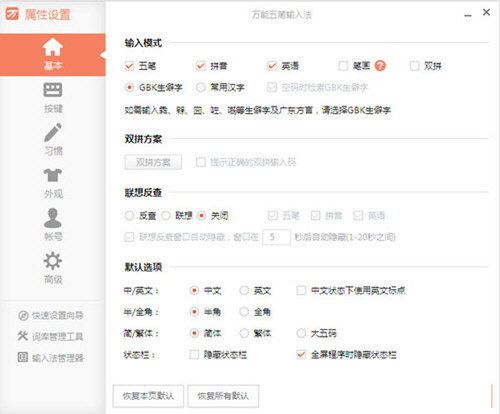Click the greyed 拼音 checkbox under 联想反查
Viewport: 500px width, 414px height.
[315, 216]
